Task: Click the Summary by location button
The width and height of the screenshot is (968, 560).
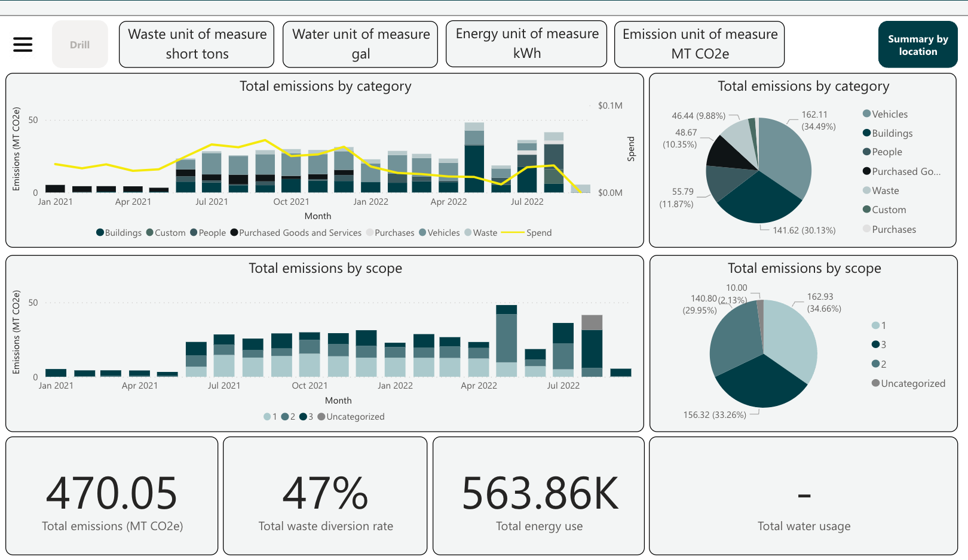Action: pos(918,44)
